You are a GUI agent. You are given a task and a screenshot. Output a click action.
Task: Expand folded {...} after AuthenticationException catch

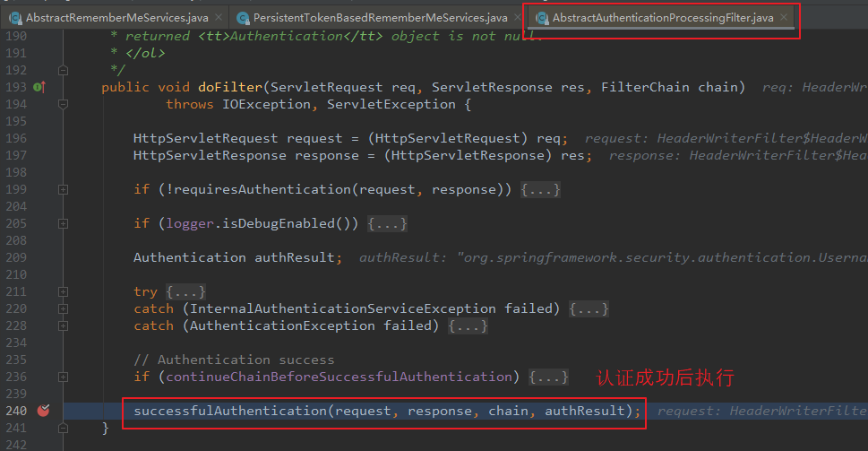point(468,325)
